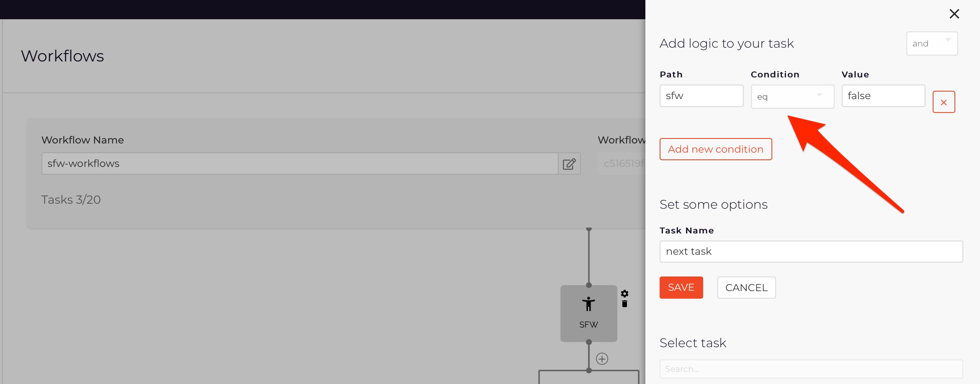The height and width of the screenshot is (384, 980).
Task: Add a task with the plus circle
Action: (x=602, y=359)
